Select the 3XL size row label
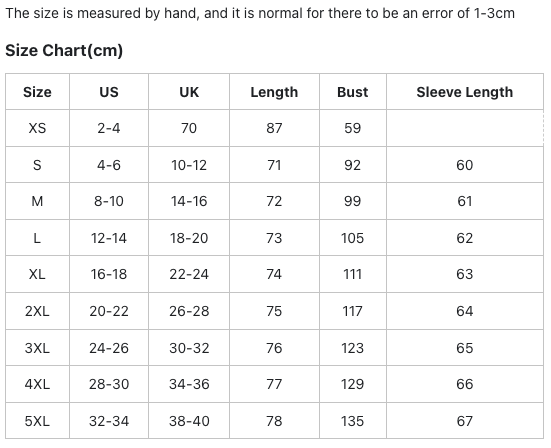 [37, 348]
